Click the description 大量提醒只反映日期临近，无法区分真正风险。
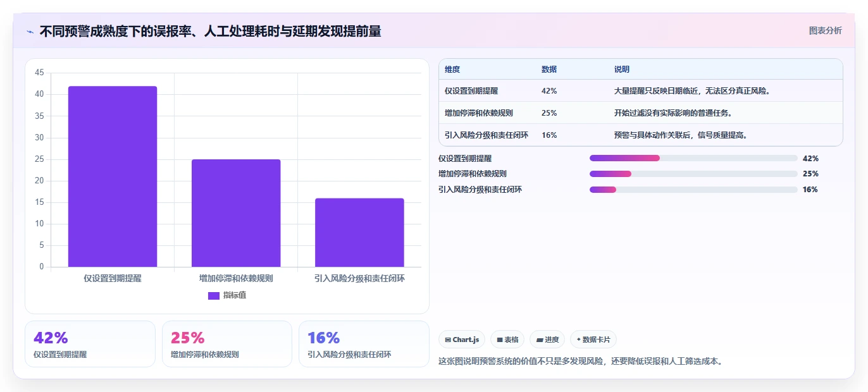This screenshot has width=868, height=392. click(691, 91)
